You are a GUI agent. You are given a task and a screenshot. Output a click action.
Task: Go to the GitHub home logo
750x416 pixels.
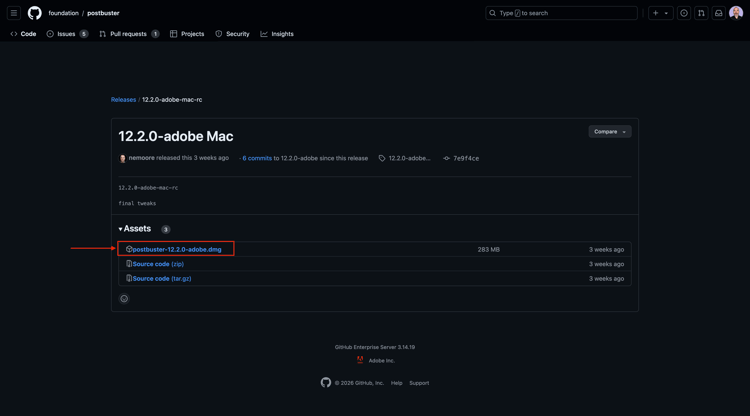coord(34,13)
